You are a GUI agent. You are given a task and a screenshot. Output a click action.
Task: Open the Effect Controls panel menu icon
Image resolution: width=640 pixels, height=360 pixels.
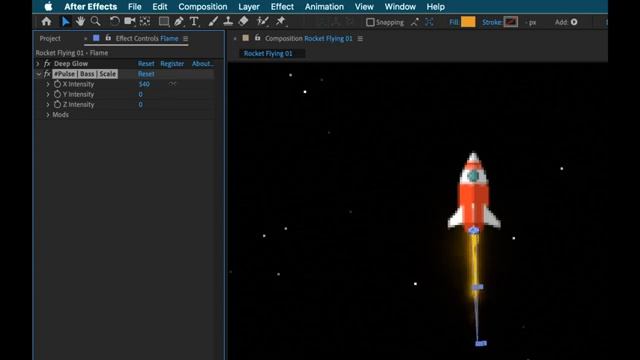point(185,38)
